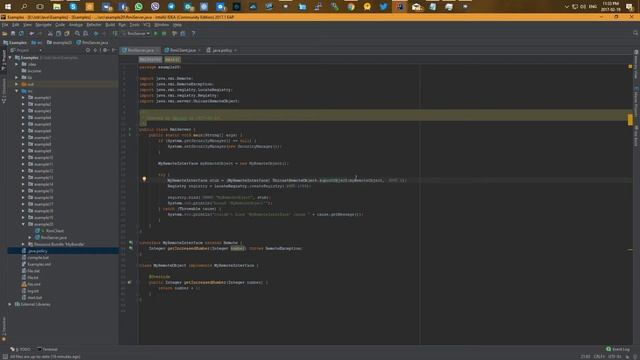Click the green Run button

[x=156, y=33]
